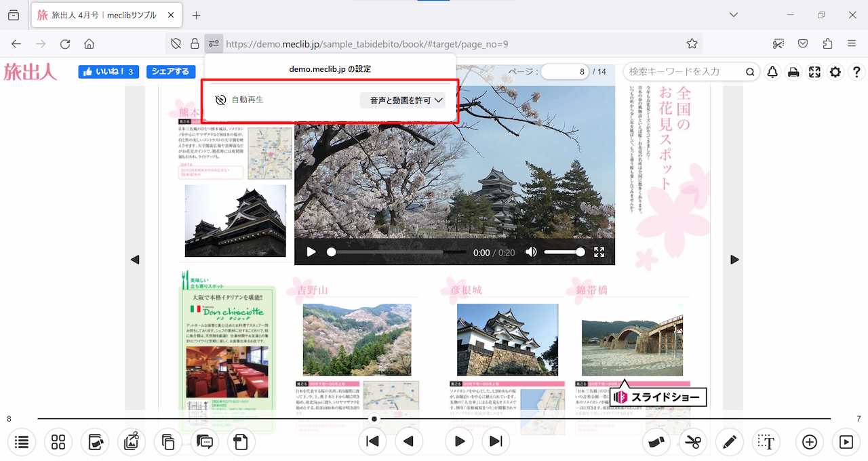This screenshot has width=868, height=461.
Task: Open viewer settings gear
Action: [x=835, y=72]
